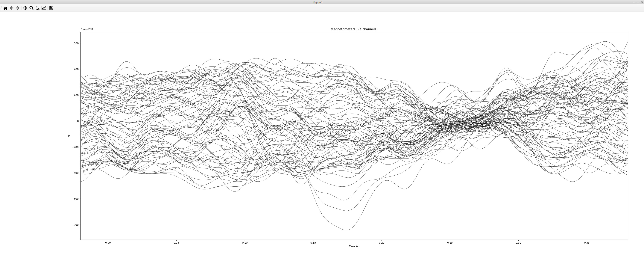Open Configure subplots sliders dialog
The height and width of the screenshot is (261, 644).
pyautogui.click(x=37, y=8)
